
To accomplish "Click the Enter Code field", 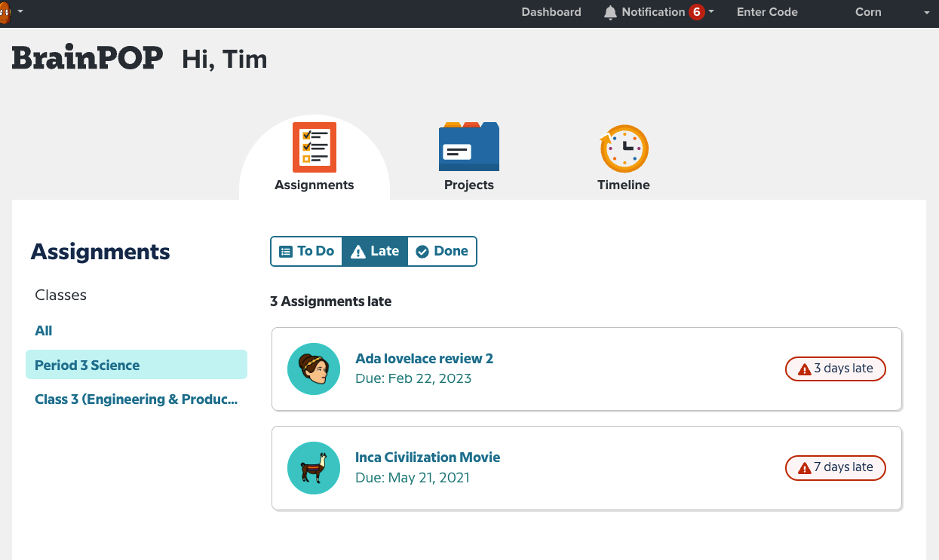I will point(767,12).
